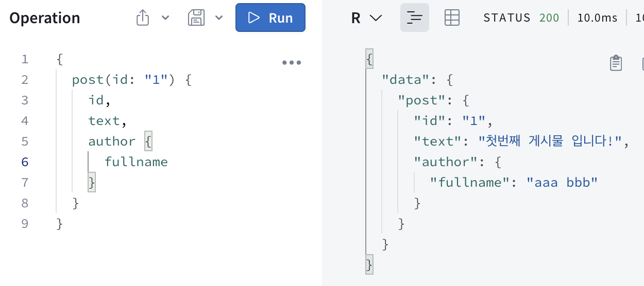This screenshot has width=644, height=286.
Task: Click the save operation floppy icon
Action: [196, 18]
